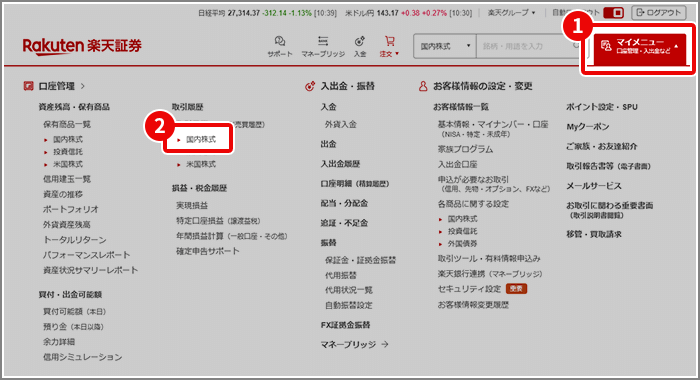Open 代用振替 link
700x380 pixels.
pyautogui.click(x=341, y=275)
